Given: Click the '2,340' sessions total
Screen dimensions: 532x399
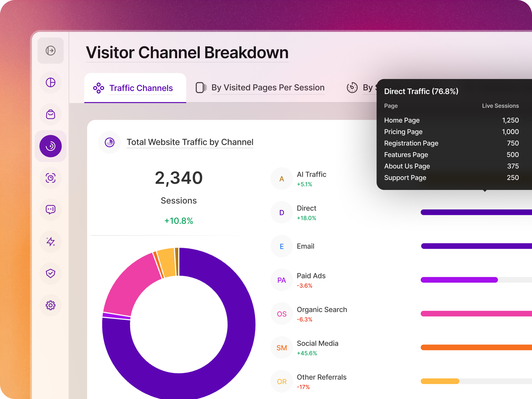Looking at the screenshot, I should 179,178.
